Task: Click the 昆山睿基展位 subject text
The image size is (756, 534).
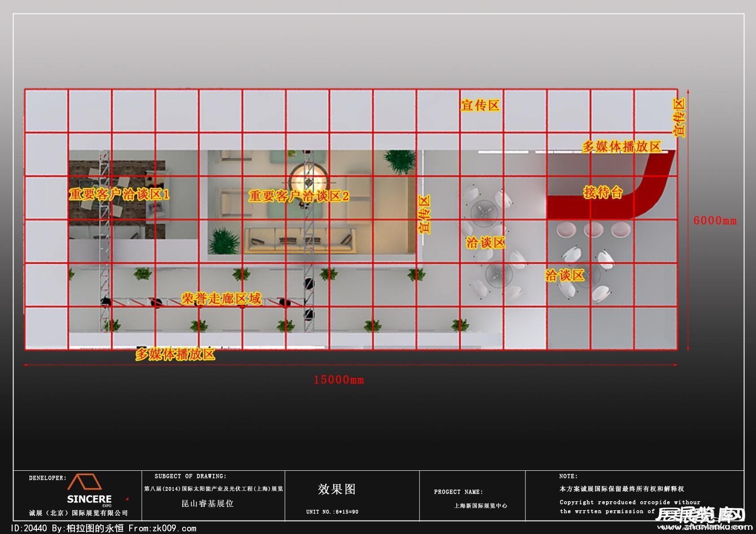Action: point(207,504)
